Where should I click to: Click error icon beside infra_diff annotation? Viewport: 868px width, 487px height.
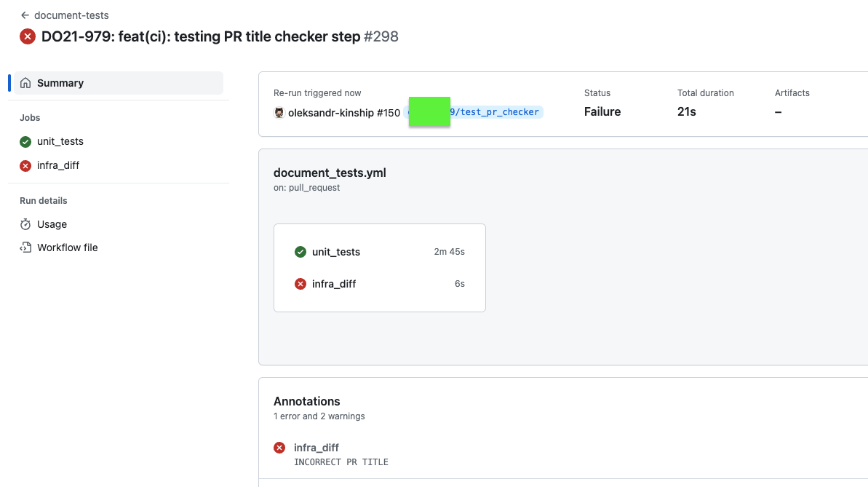click(279, 448)
